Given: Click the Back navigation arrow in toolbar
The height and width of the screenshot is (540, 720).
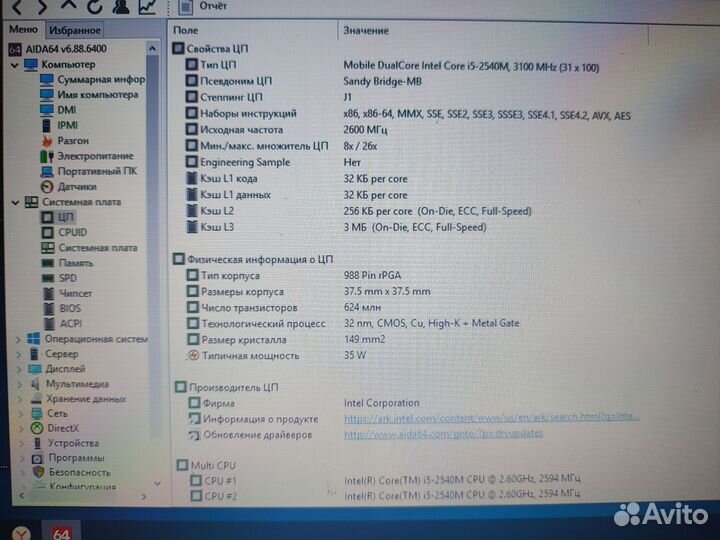Looking at the screenshot, I should click(x=17, y=6).
